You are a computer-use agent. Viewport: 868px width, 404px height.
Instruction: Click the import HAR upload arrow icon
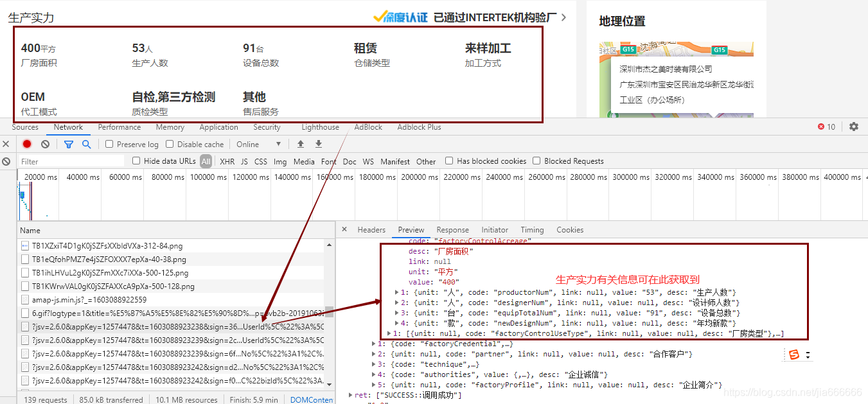(x=300, y=145)
